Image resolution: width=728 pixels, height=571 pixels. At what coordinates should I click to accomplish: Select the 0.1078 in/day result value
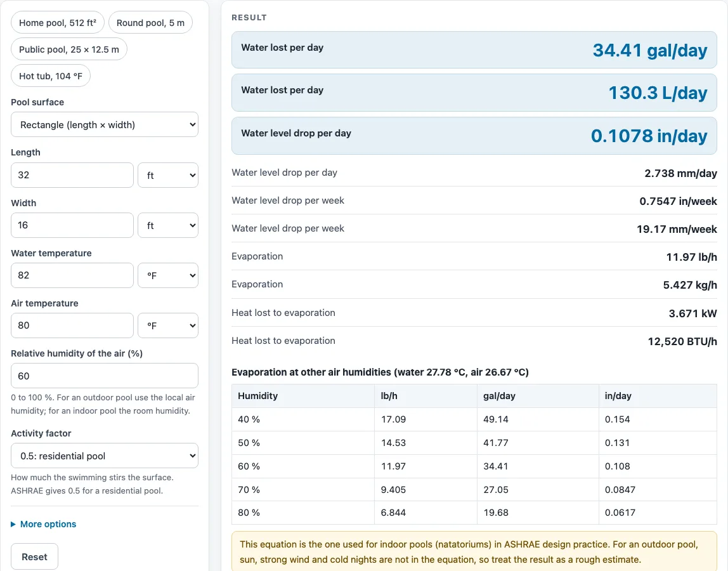pos(649,136)
